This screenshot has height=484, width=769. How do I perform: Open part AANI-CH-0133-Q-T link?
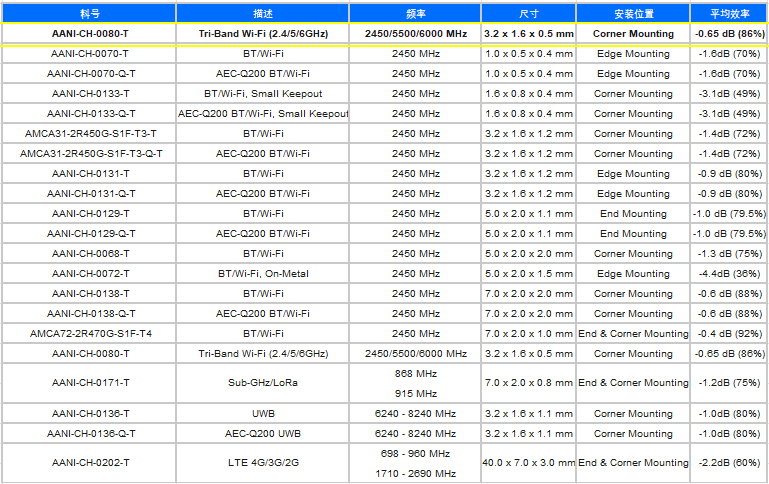90,114
